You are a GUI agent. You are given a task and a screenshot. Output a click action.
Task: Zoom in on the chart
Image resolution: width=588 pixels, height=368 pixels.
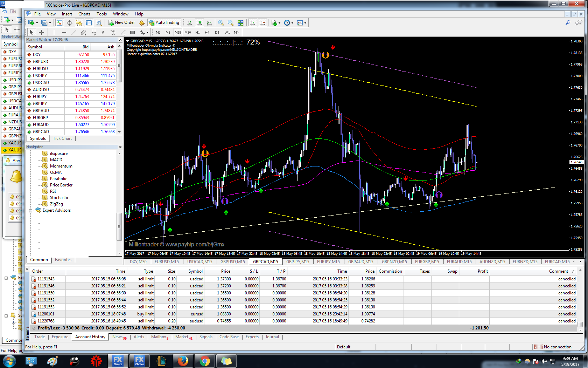point(221,23)
